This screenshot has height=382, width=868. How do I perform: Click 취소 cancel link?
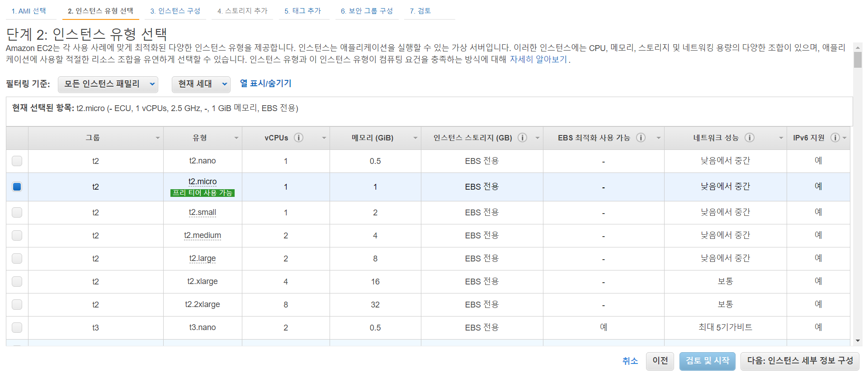[630, 361]
